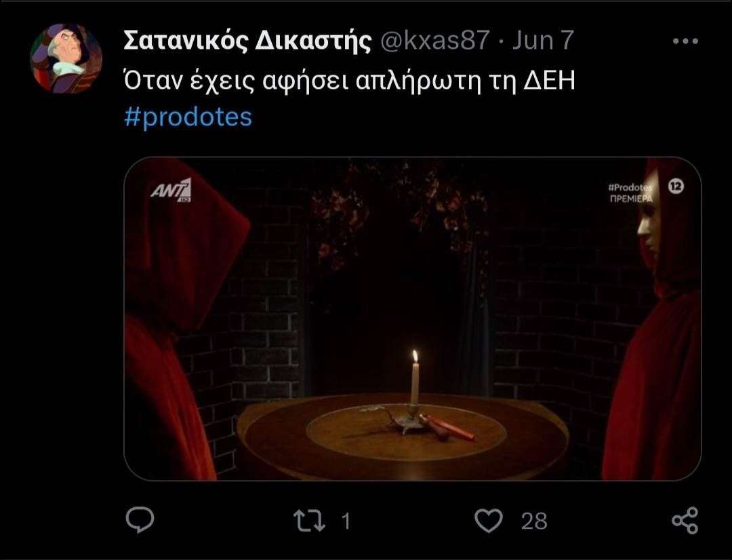Click the #Prodotes ΠΡΕΜΙΕΡΑ watermark

630,193
